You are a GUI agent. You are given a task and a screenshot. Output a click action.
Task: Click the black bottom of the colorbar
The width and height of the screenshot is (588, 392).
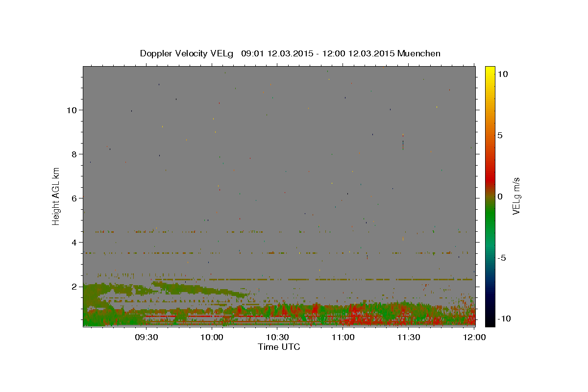490,321
